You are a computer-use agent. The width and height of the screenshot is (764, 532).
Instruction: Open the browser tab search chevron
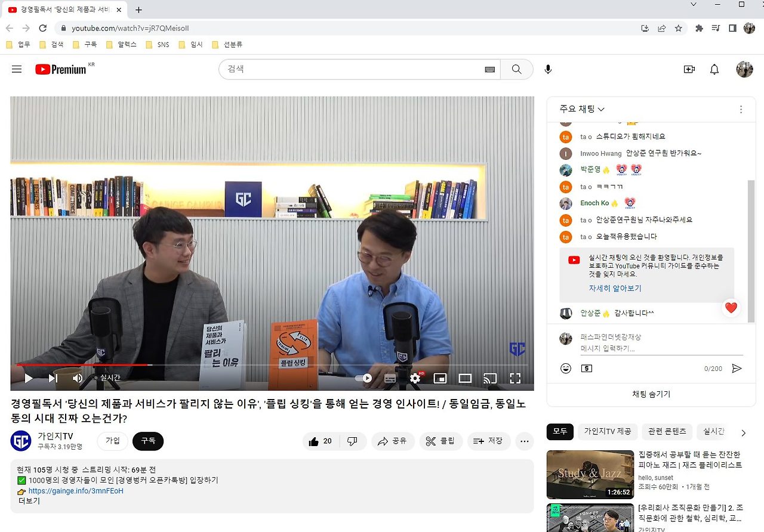(x=693, y=4)
